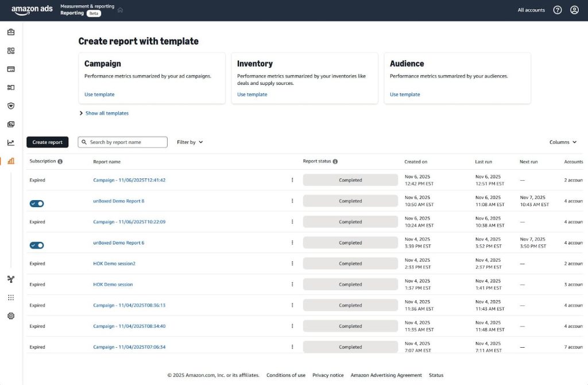Click the Report name column header
Image resolution: width=588 pixels, height=385 pixels.
pos(107,162)
